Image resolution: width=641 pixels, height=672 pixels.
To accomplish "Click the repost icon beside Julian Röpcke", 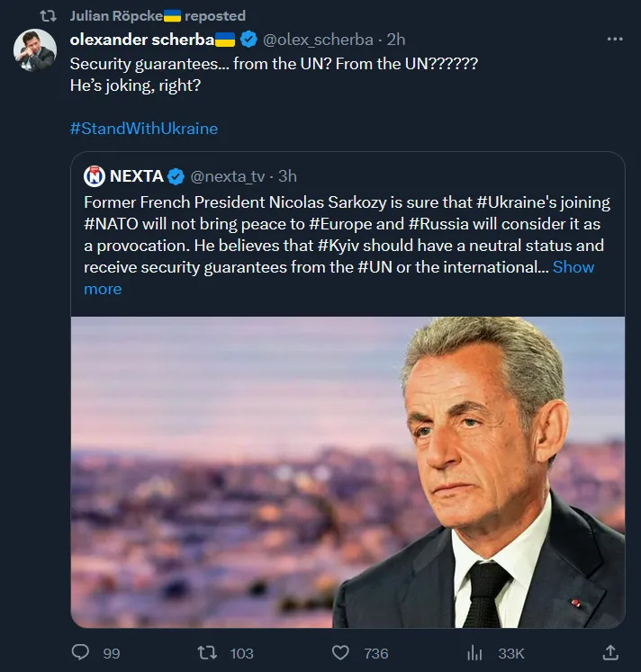I will (50, 16).
